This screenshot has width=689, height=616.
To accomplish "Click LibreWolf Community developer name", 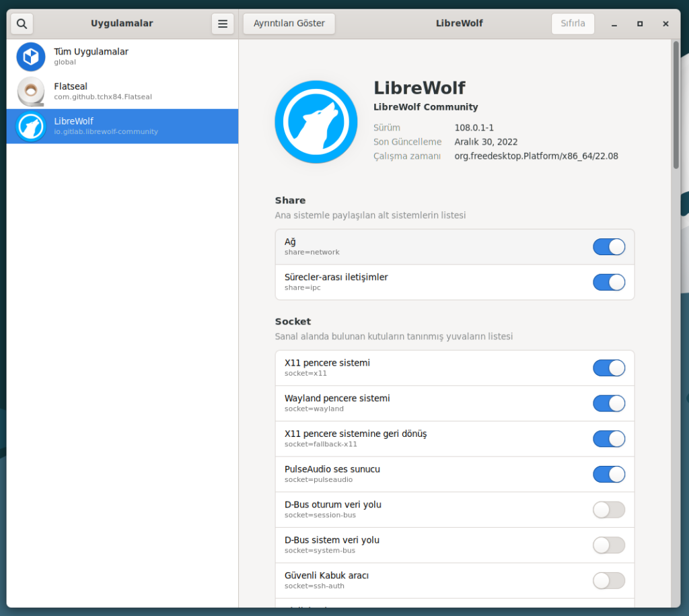I will coord(425,107).
